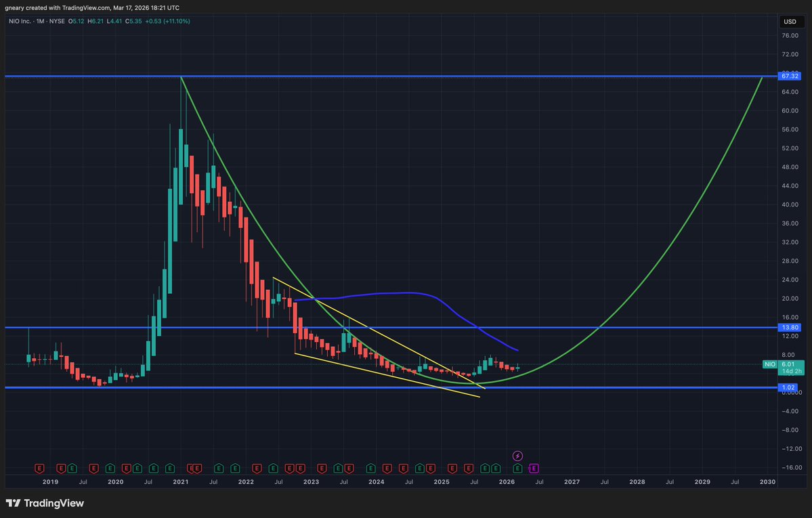Click the 1.02 price line label
Image resolution: width=812 pixels, height=518 pixels.
coord(788,387)
